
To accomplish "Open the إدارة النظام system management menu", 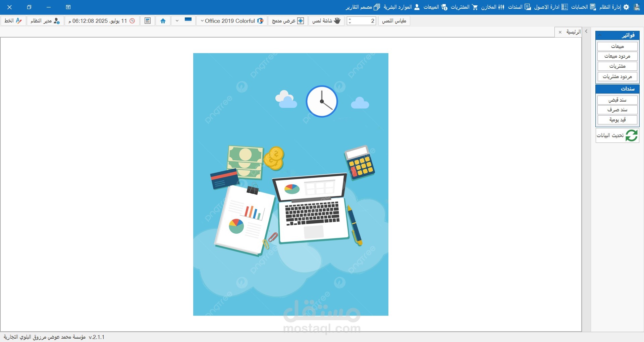I will [x=614, y=7].
